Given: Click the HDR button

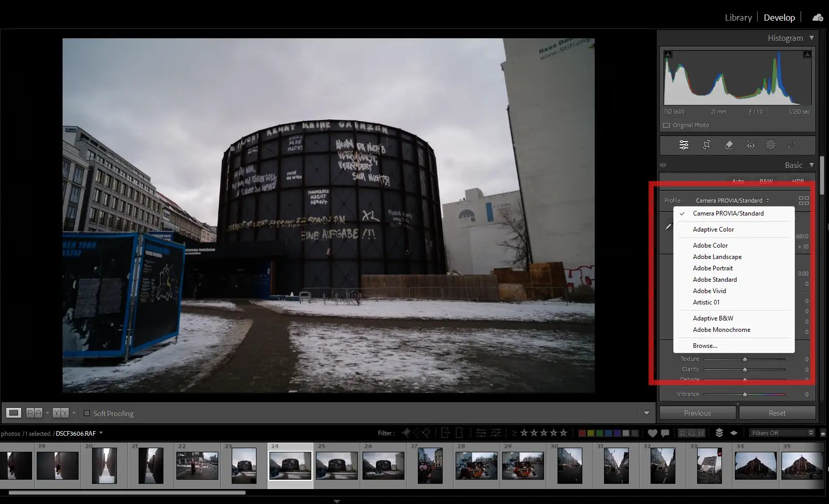Looking at the screenshot, I should pyautogui.click(x=798, y=181).
